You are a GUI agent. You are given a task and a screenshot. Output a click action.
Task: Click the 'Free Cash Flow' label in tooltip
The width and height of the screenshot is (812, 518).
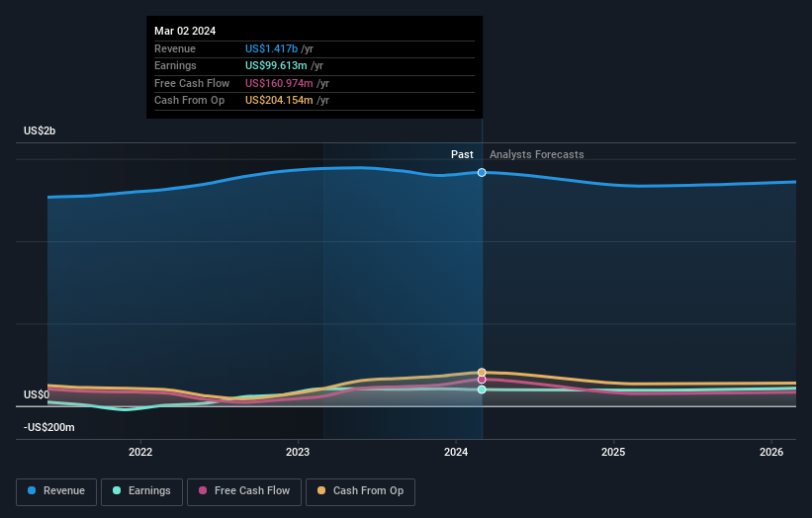(x=192, y=83)
